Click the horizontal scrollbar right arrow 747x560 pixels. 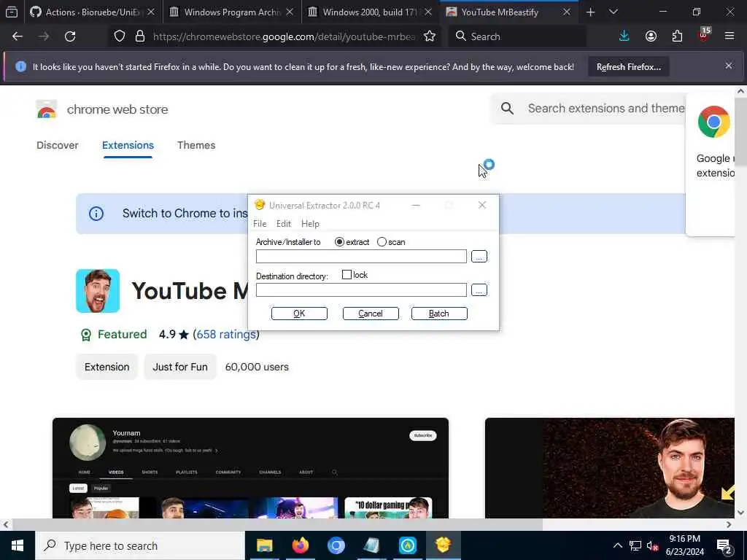729,524
